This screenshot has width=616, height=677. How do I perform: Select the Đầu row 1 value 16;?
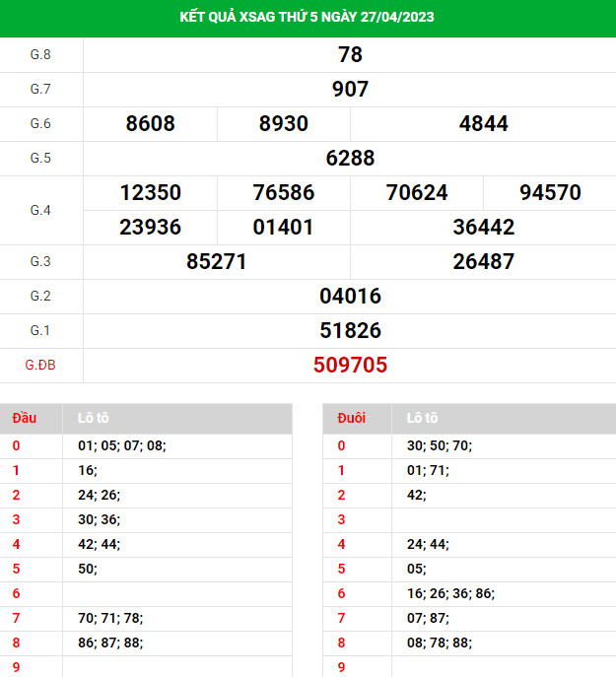[88, 471]
